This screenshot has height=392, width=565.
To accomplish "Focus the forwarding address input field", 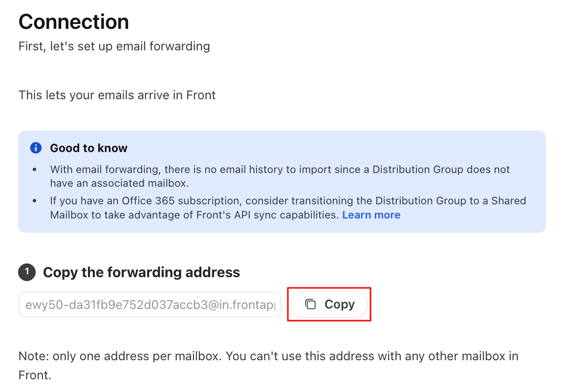I will tap(150, 305).
